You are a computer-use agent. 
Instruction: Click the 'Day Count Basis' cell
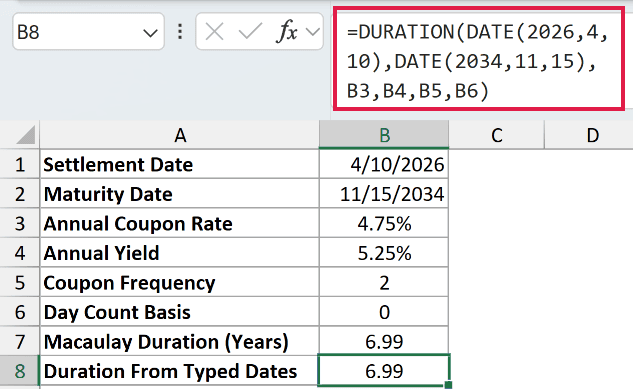pos(180,312)
